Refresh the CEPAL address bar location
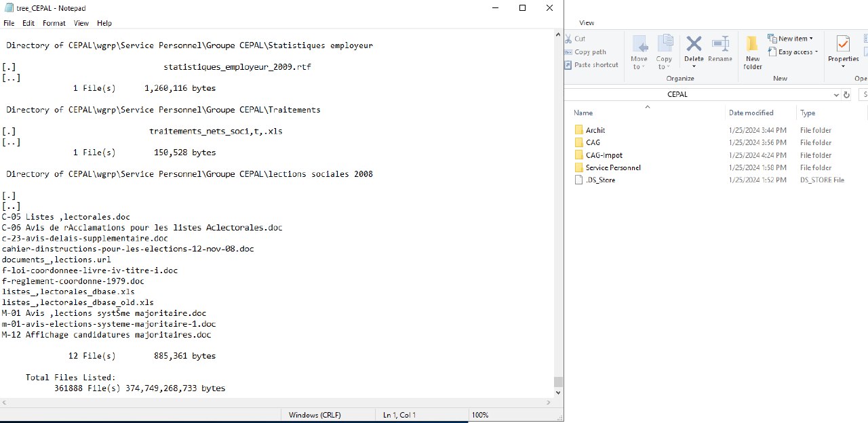868x423 pixels. tap(846, 95)
